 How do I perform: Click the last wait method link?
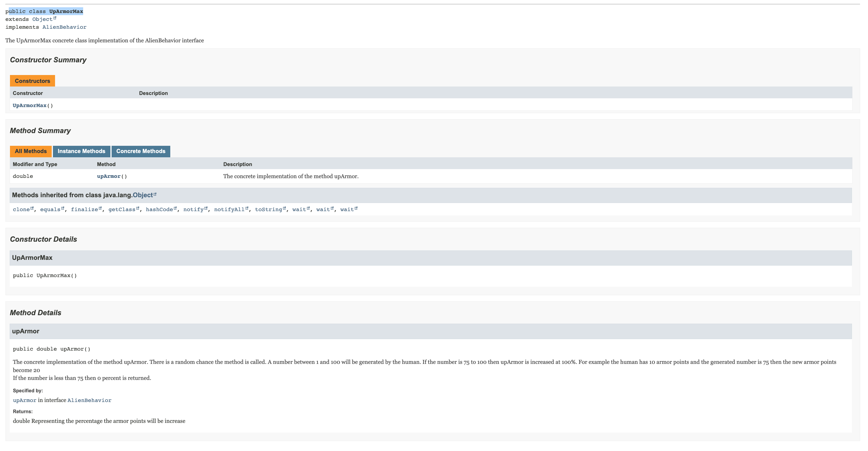point(347,209)
